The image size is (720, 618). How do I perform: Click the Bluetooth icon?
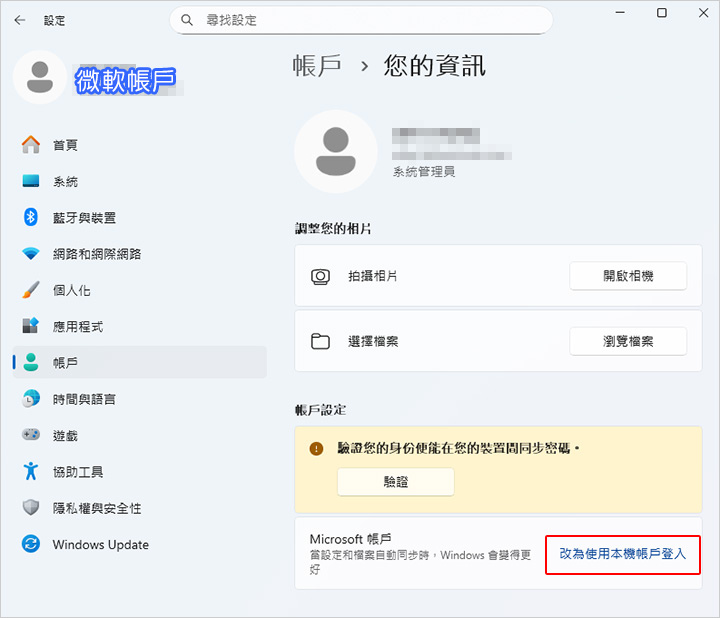click(31, 217)
